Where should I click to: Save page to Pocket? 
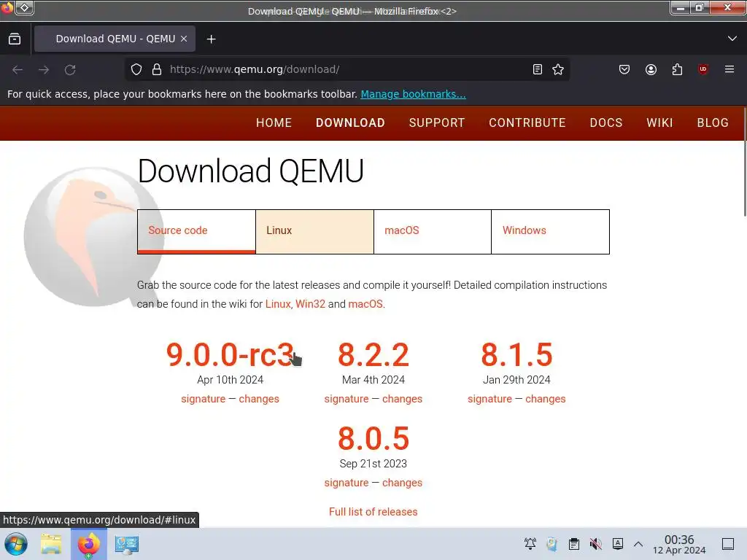(624, 69)
